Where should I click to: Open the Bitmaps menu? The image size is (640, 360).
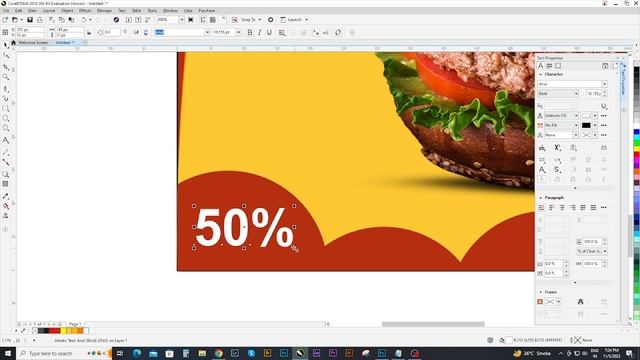104,11
